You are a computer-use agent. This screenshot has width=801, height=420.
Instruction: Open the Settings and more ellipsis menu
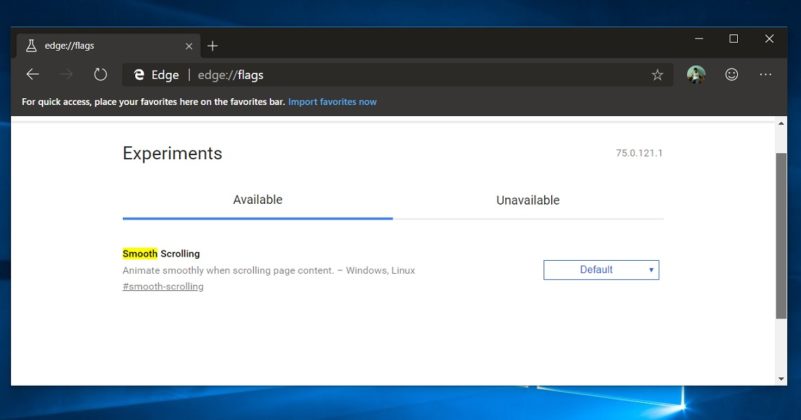(x=765, y=75)
